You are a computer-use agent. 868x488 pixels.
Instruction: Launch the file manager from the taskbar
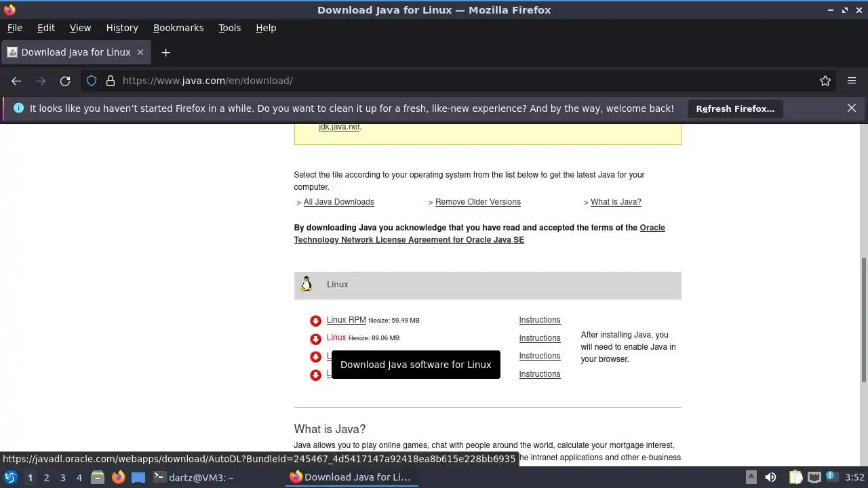(x=98, y=477)
